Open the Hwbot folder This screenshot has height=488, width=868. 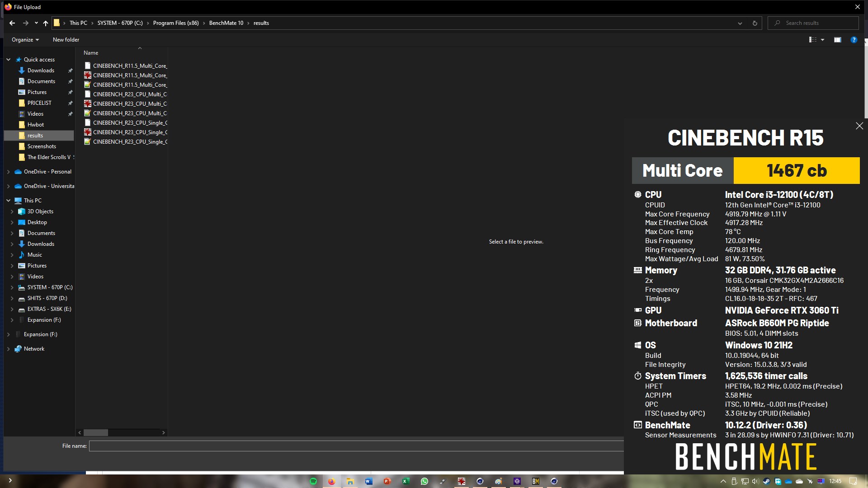tap(36, 125)
